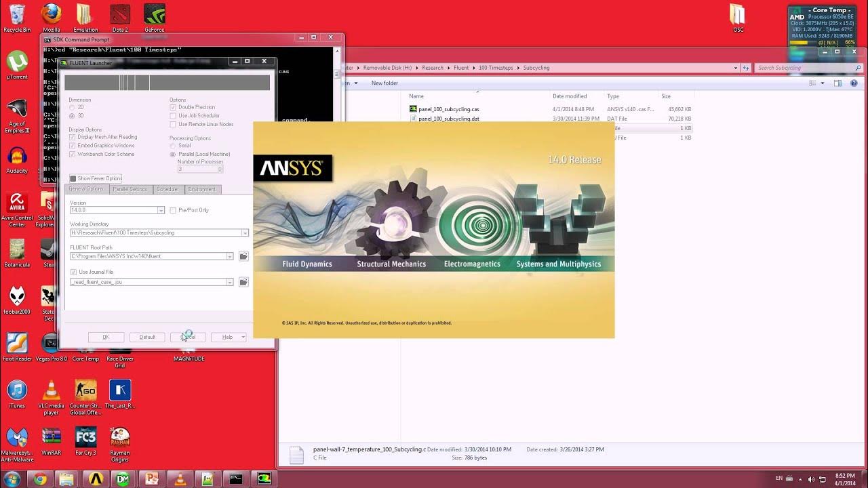Screen dimensions: 868x488
Task: Expand Explorer address bar history dropdown
Action: (x=736, y=68)
